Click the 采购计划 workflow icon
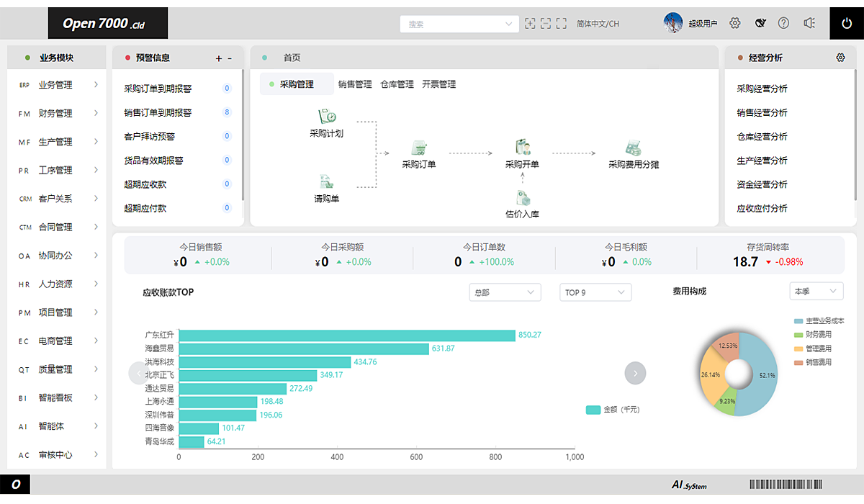This screenshot has height=504, width=864. coord(327,116)
